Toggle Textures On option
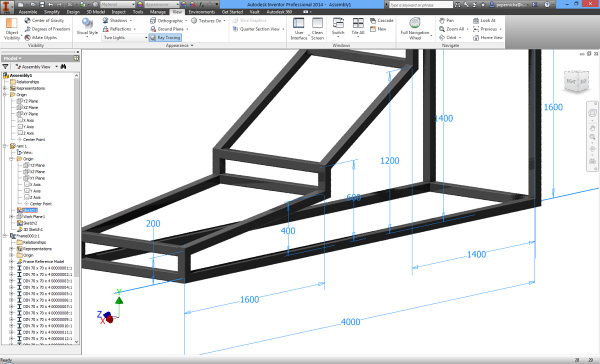The height and width of the screenshot is (364, 600). tap(206, 21)
